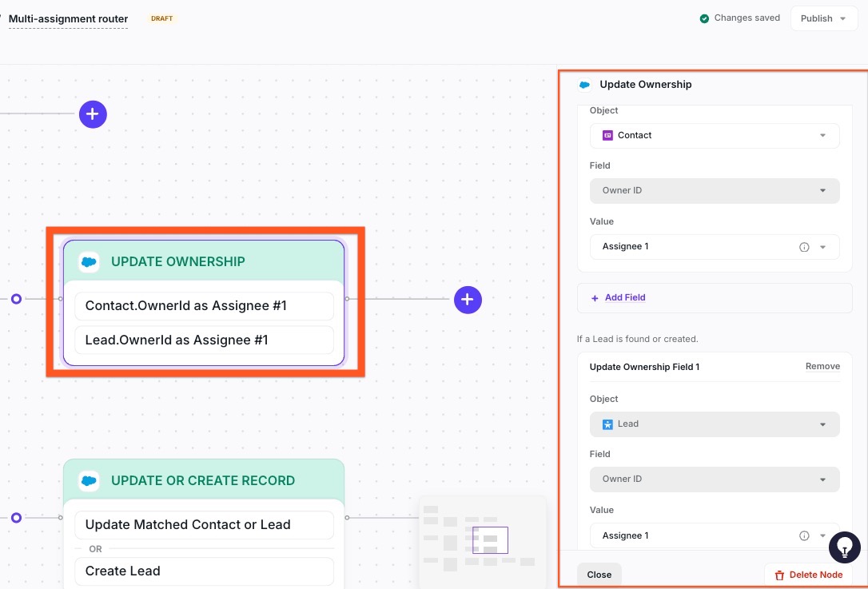Screen dimensions: 868x589
Task: Click the plus button right of Update Ownership node
Action: click(468, 300)
